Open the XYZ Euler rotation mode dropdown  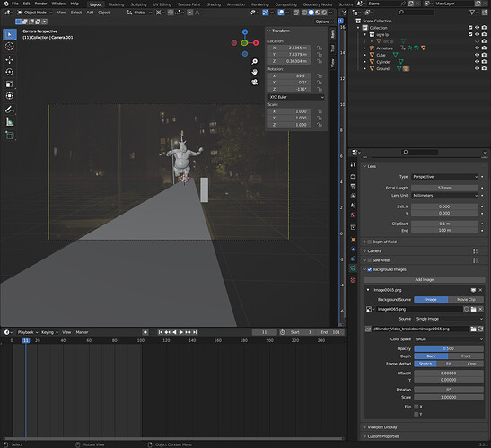pyautogui.click(x=296, y=97)
